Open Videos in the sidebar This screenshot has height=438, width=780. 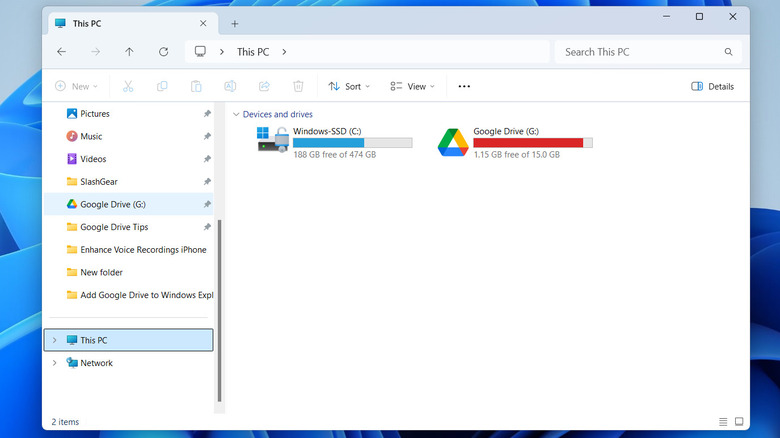(93, 159)
